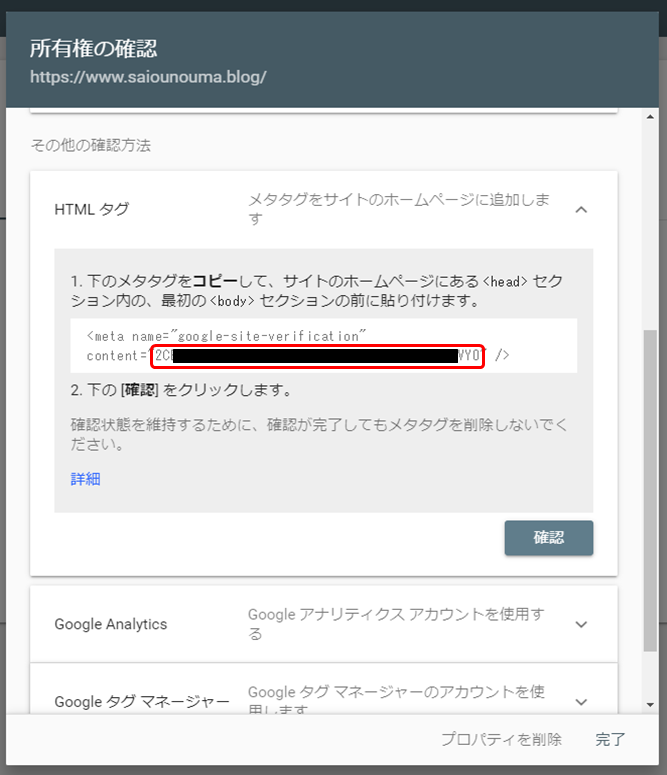Expand the Google タグ マネージャー chevron
Viewport: 667px width, 775px height.
(x=581, y=702)
